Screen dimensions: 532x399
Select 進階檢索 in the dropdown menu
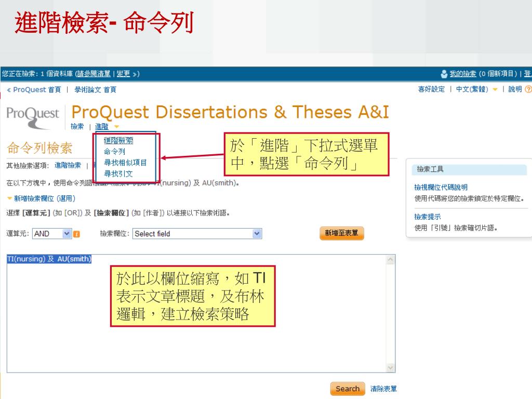point(118,140)
